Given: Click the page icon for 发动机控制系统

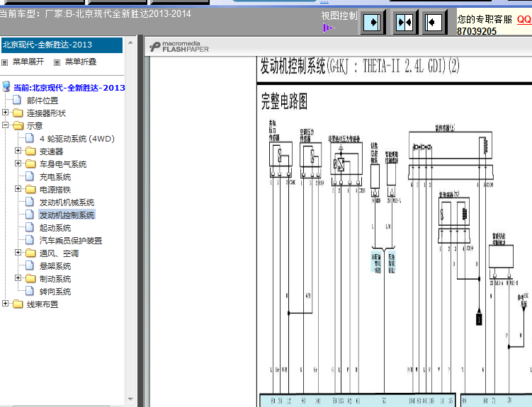Looking at the screenshot, I should (30, 215).
